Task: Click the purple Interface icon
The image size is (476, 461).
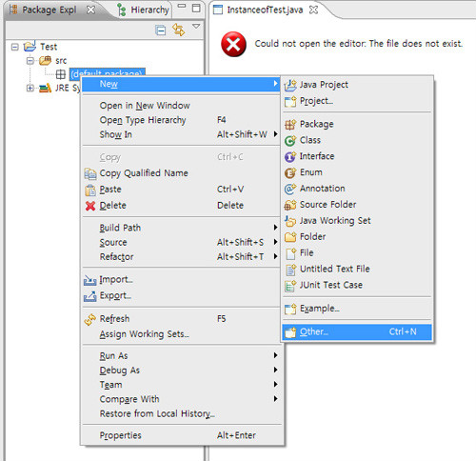Action: click(x=290, y=156)
